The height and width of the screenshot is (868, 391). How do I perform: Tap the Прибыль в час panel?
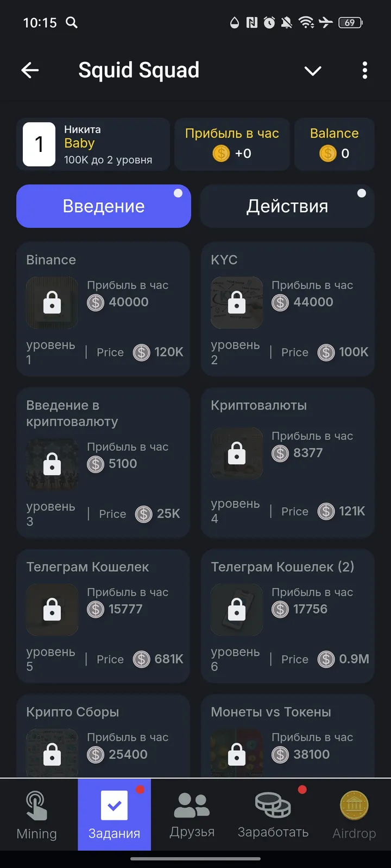(x=232, y=144)
